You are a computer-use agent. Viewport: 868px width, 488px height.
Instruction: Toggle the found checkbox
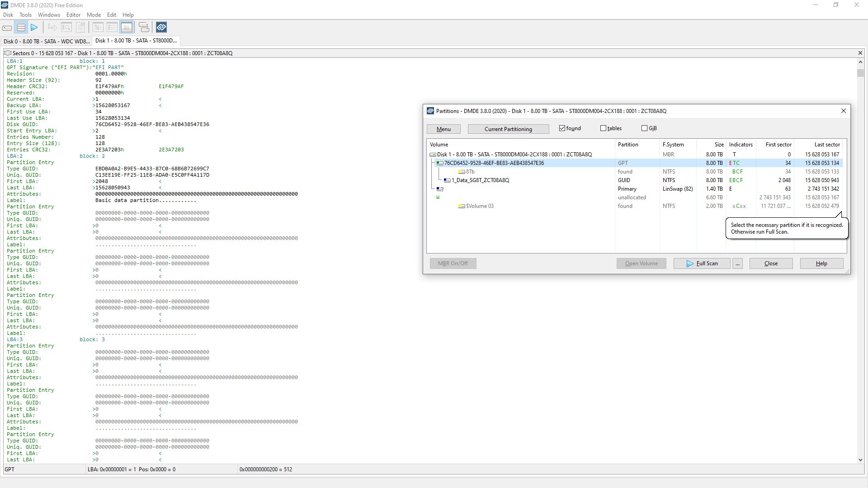pyautogui.click(x=562, y=128)
